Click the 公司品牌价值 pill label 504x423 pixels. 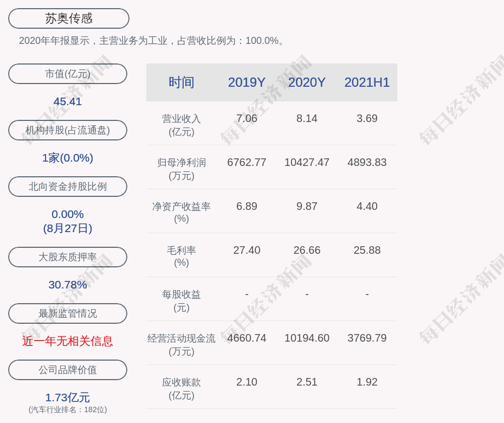click(68, 370)
